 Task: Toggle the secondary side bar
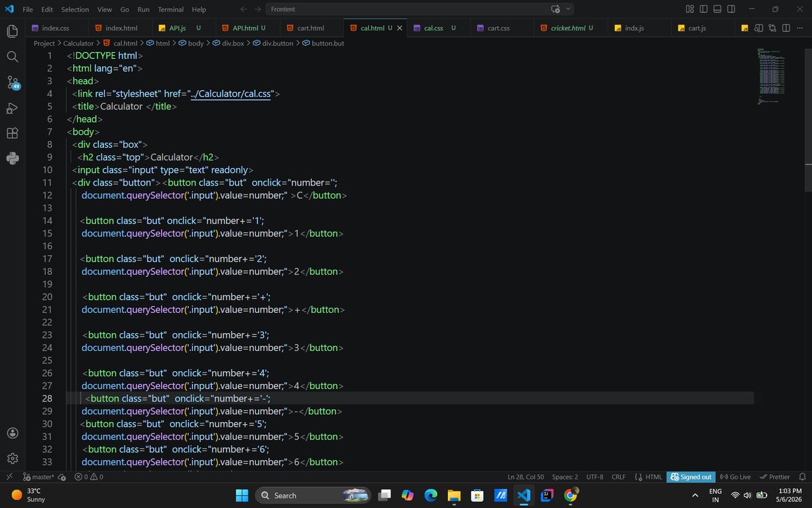tap(732, 9)
